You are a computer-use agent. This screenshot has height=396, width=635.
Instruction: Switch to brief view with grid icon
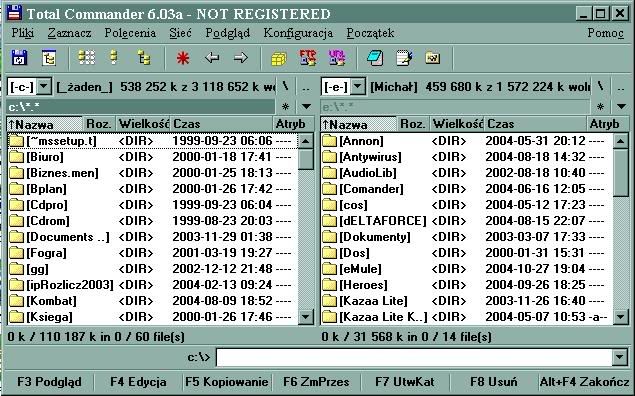(87, 58)
